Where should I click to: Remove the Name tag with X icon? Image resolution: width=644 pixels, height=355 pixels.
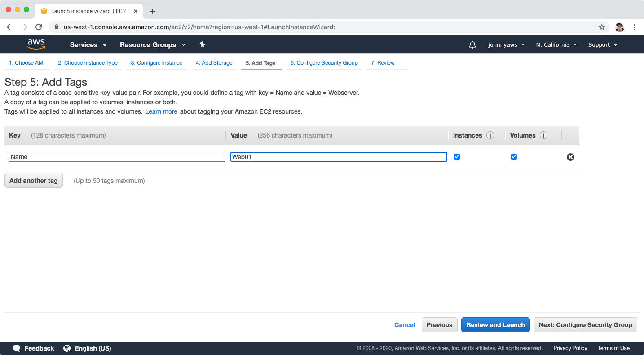coord(570,157)
